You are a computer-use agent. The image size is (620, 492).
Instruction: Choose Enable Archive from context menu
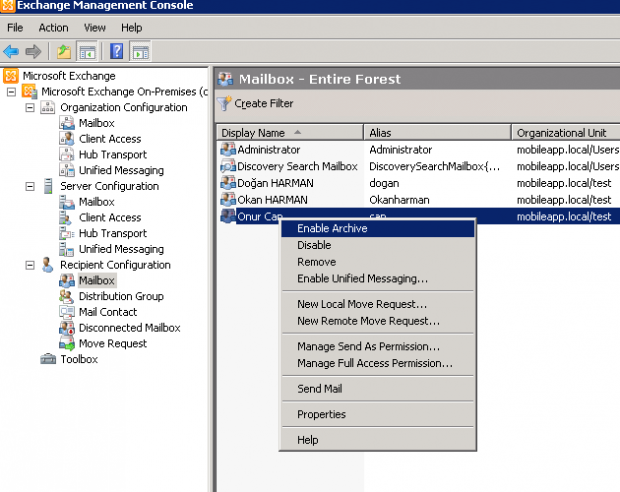(x=378, y=229)
